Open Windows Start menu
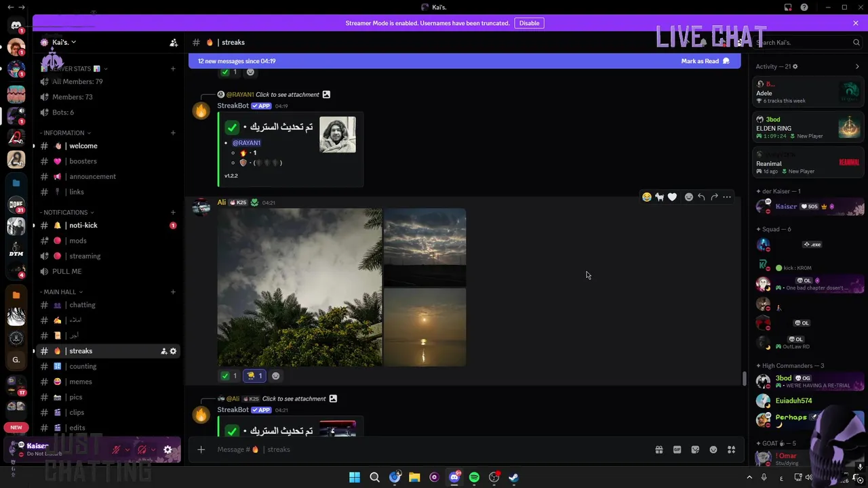This screenshot has height=488, width=868. point(355,477)
